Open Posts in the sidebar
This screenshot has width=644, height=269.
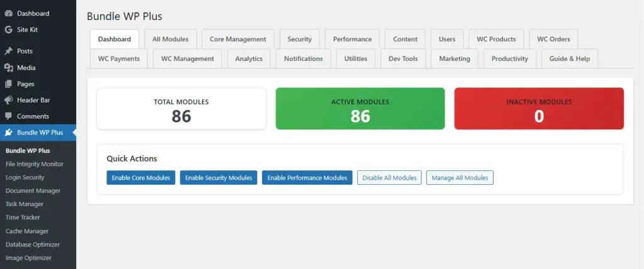38,51
